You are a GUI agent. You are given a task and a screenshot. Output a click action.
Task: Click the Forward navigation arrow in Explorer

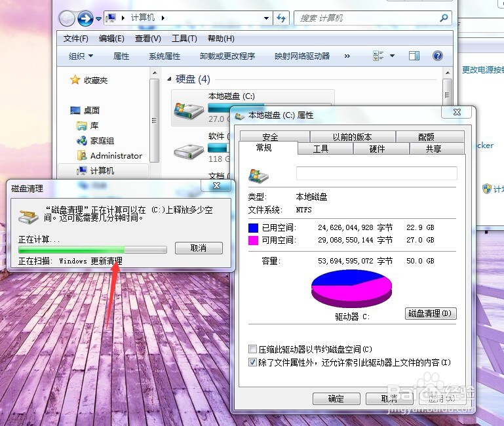coord(85,18)
